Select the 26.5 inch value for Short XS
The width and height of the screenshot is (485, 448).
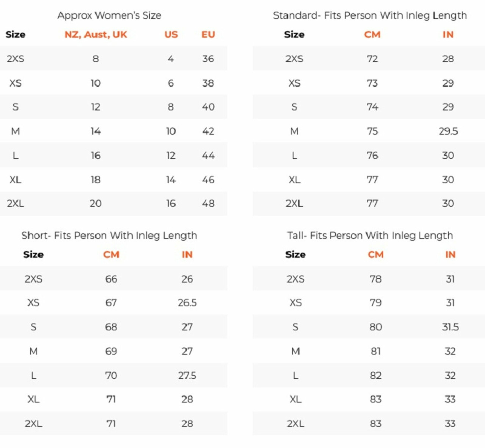pos(187,303)
